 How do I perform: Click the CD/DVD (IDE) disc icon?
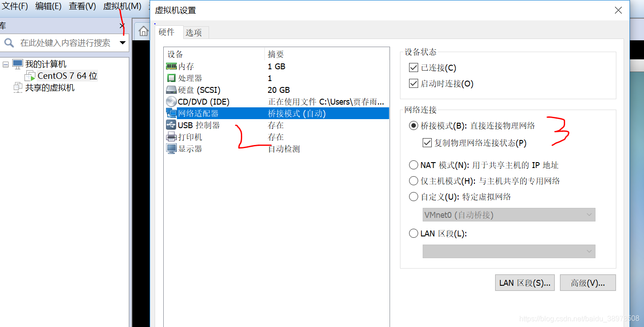pos(171,102)
